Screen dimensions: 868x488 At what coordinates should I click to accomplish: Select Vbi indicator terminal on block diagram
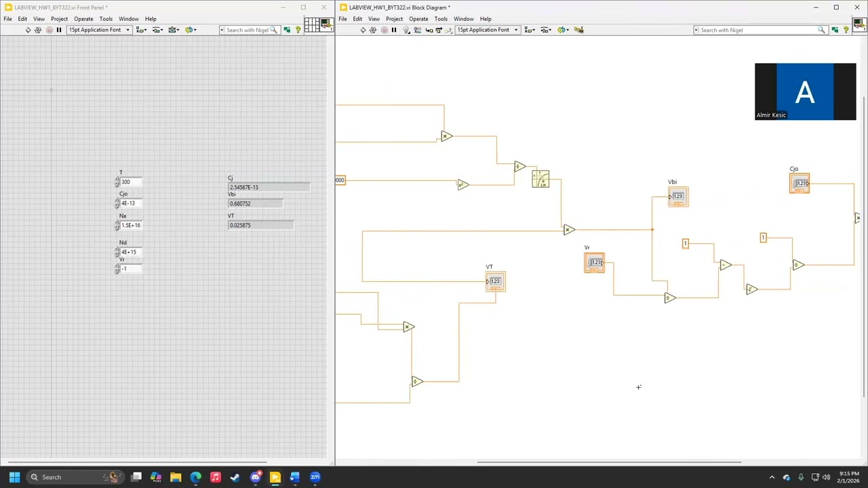pos(677,197)
